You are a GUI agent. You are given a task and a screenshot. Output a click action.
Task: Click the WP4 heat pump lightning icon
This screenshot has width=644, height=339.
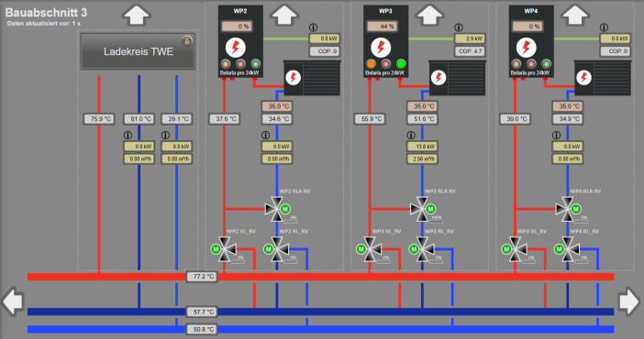[527, 48]
